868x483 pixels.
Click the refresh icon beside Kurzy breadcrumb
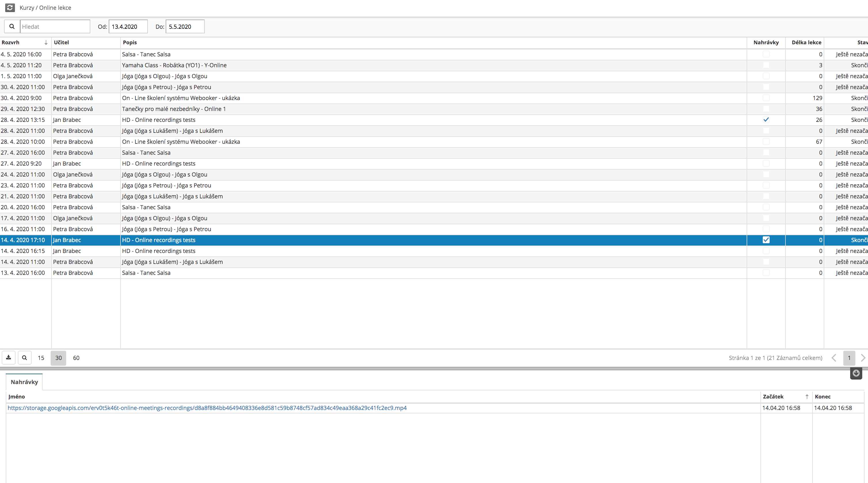pyautogui.click(x=10, y=7)
